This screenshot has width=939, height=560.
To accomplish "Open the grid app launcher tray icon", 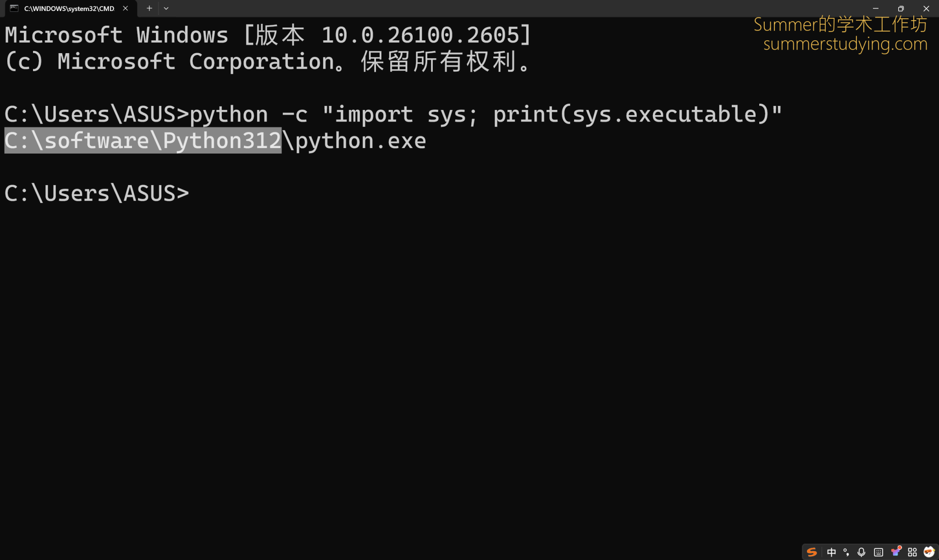I will 912,552.
